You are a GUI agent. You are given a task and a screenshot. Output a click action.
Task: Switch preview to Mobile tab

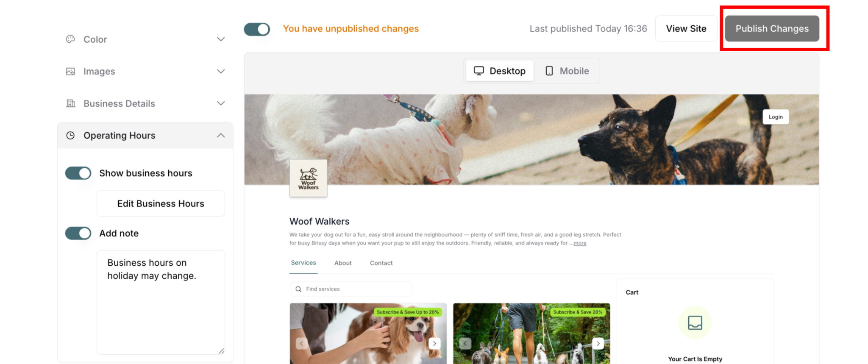pyautogui.click(x=567, y=71)
